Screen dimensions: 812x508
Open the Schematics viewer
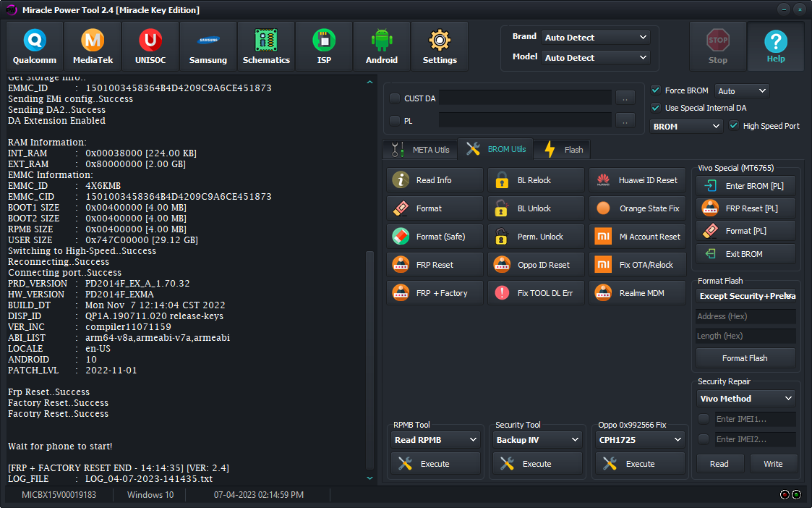click(x=266, y=46)
